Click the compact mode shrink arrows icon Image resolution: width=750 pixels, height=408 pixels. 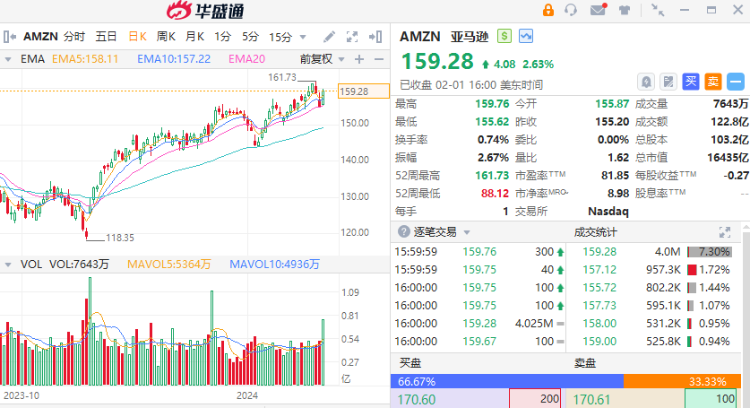[x=658, y=10]
